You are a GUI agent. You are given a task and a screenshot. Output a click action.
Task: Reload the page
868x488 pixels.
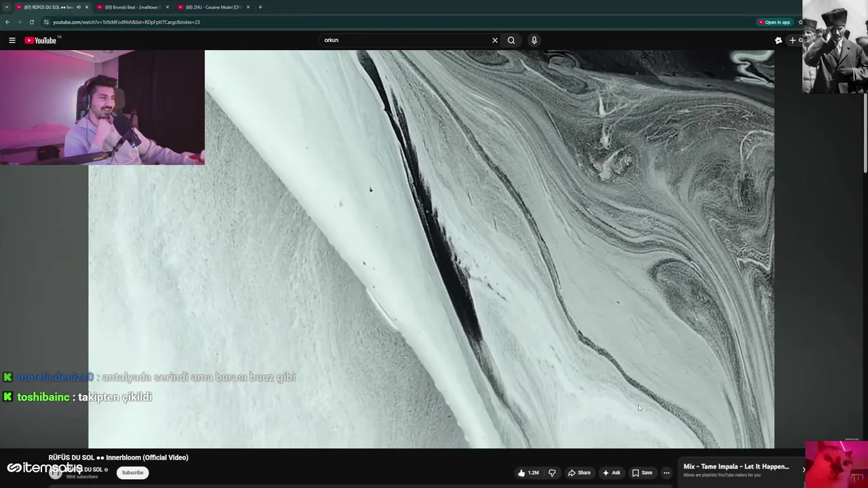coord(31,22)
